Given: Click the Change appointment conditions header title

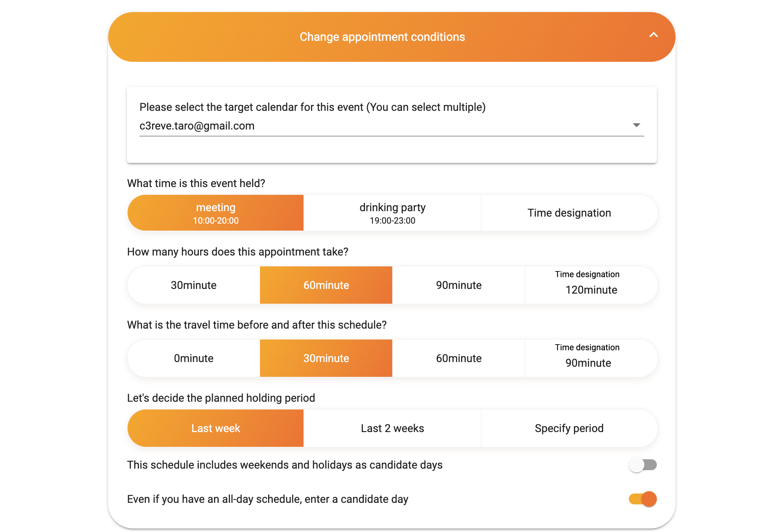Looking at the screenshot, I should [x=382, y=37].
